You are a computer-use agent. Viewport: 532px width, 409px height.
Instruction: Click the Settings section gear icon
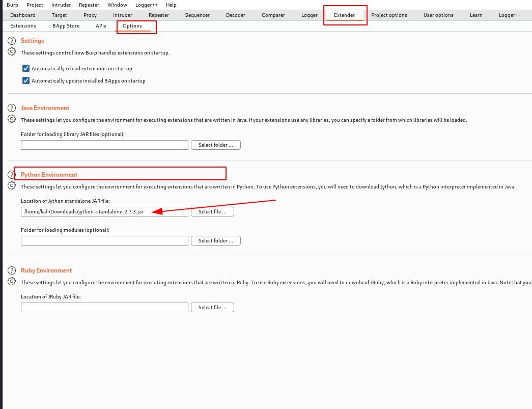(12, 51)
